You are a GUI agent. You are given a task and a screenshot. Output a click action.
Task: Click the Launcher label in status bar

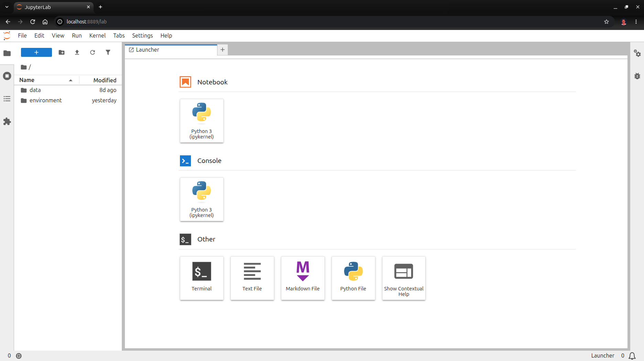click(x=603, y=356)
